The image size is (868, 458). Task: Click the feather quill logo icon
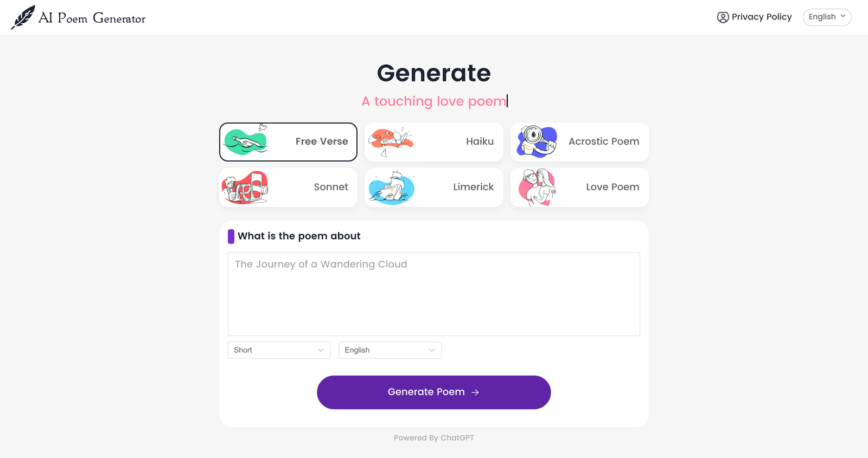23,16
